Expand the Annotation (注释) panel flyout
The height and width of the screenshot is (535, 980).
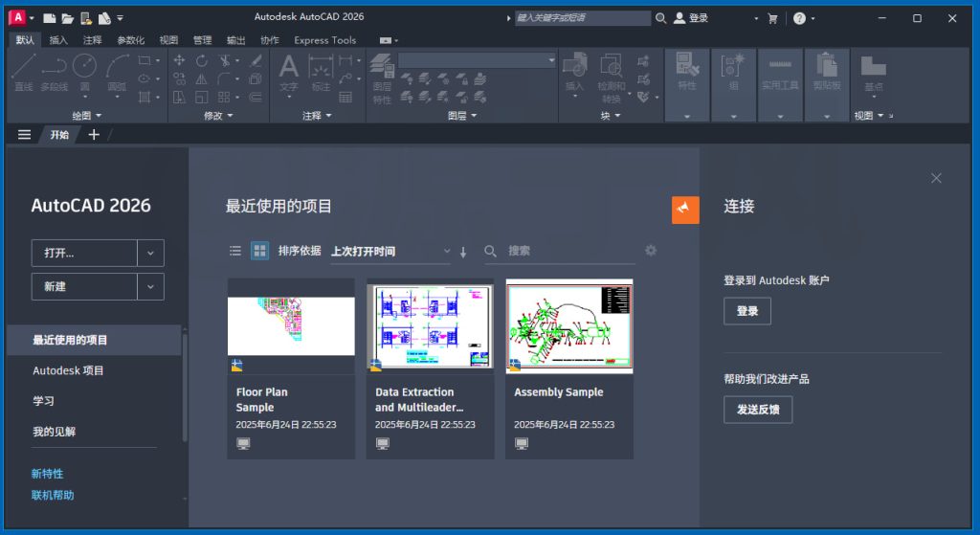coord(317,116)
